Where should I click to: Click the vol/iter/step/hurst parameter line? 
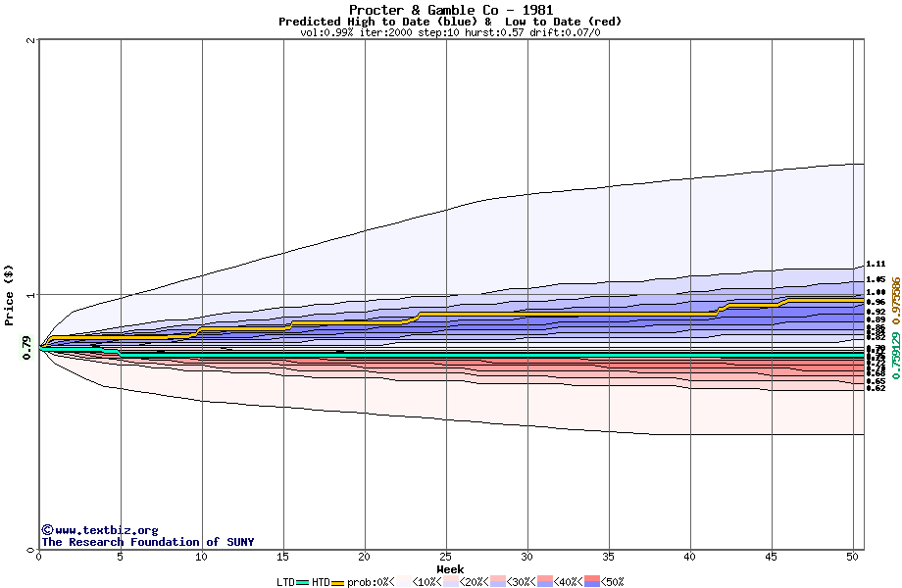pyautogui.click(x=450, y=32)
